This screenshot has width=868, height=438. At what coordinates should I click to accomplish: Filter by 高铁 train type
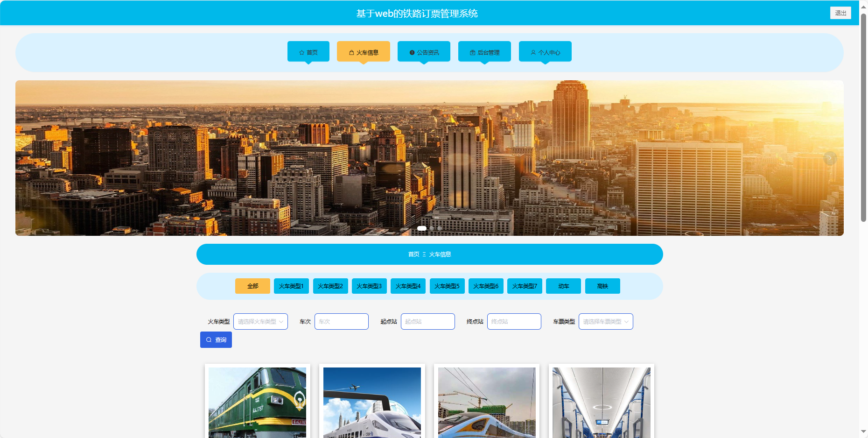tap(602, 286)
